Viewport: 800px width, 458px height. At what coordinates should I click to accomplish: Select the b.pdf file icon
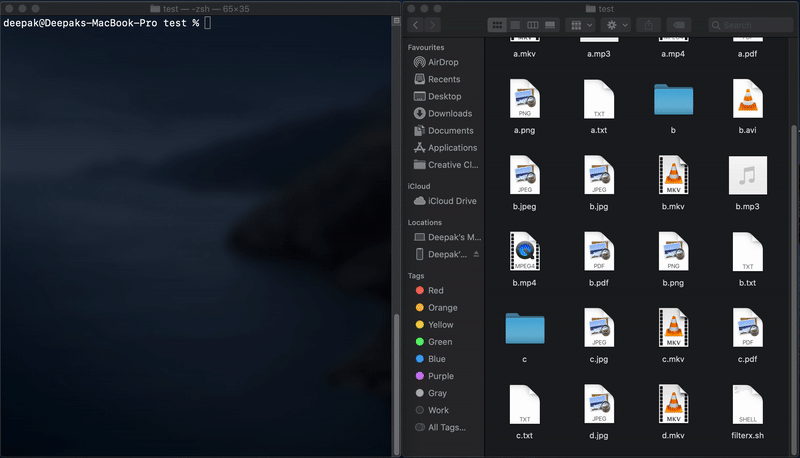[599, 251]
